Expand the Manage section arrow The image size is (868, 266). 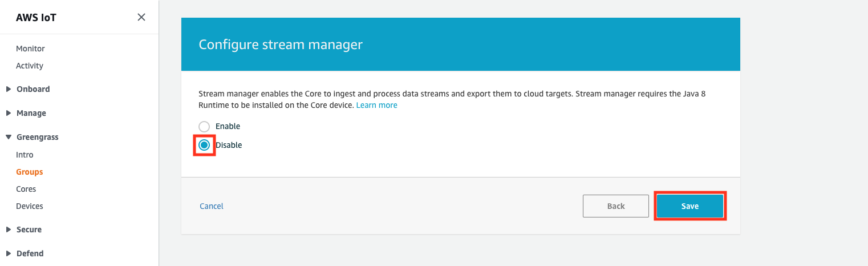point(9,113)
